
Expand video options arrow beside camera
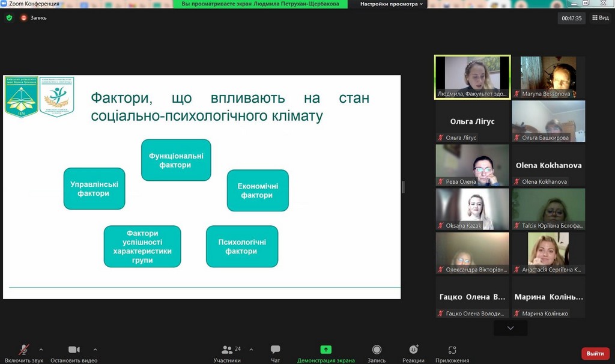[95, 349]
